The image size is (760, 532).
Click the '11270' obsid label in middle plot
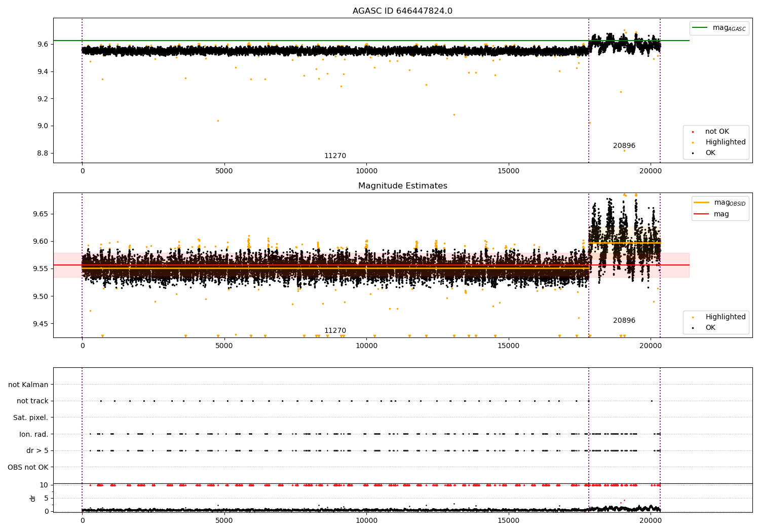tap(335, 331)
